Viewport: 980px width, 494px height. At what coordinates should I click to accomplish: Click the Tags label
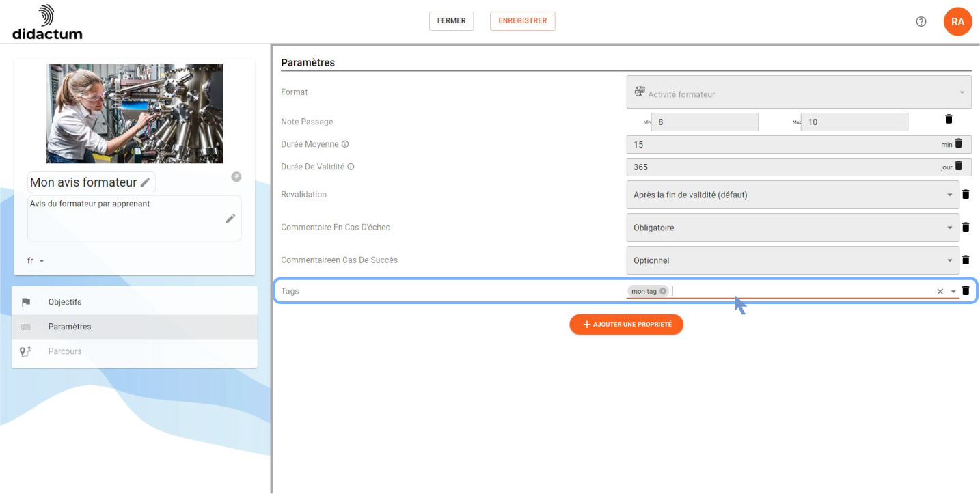click(290, 291)
